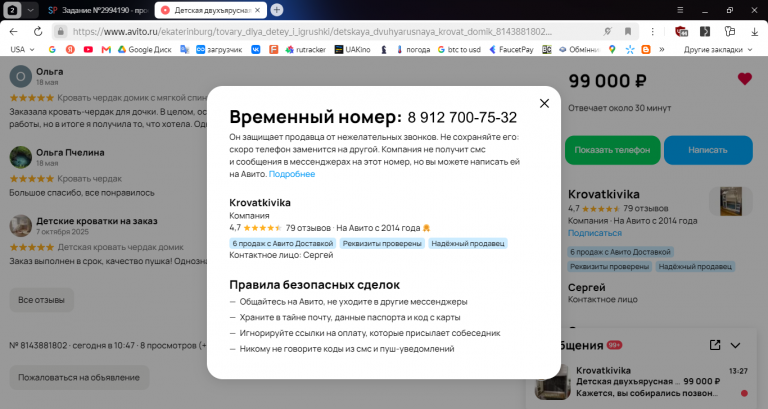
Task: Click reviewer name Ольга Пчелина
Action: pyautogui.click(x=70, y=152)
